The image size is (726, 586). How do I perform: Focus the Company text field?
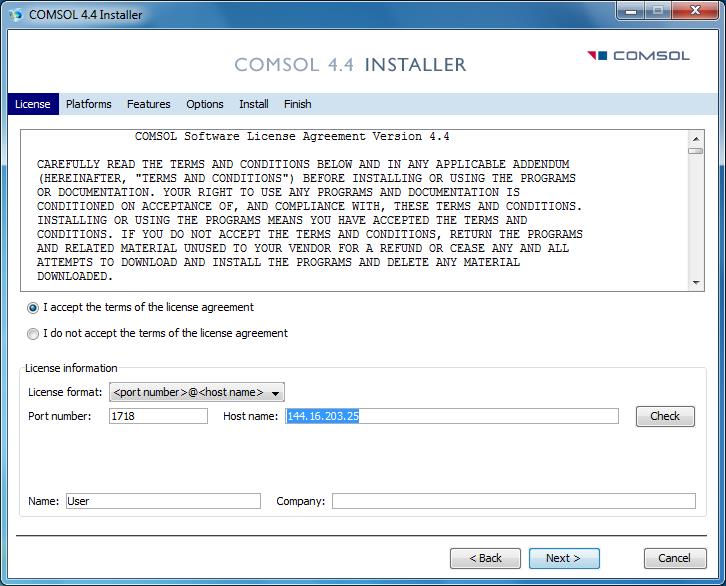click(513, 501)
